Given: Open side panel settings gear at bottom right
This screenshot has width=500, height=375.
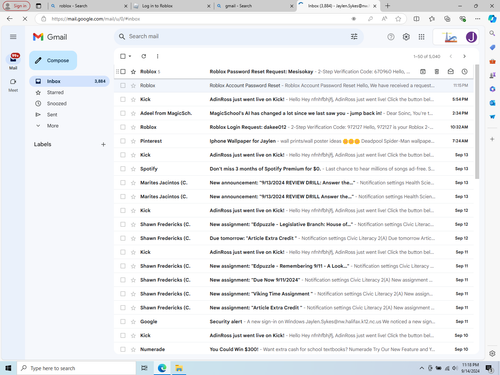Looking at the screenshot, I should 492,353.
